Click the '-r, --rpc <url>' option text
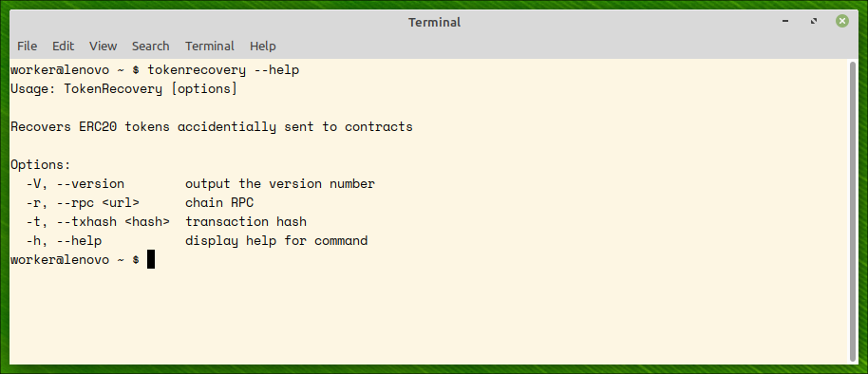The image size is (868, 374). click(x=83, y=202)
